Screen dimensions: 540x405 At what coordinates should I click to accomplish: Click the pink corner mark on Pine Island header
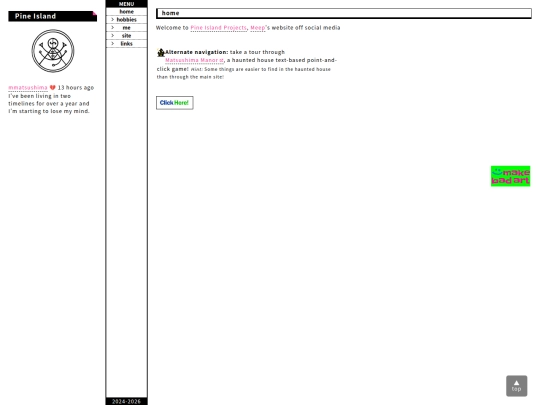tap(95, 13)
